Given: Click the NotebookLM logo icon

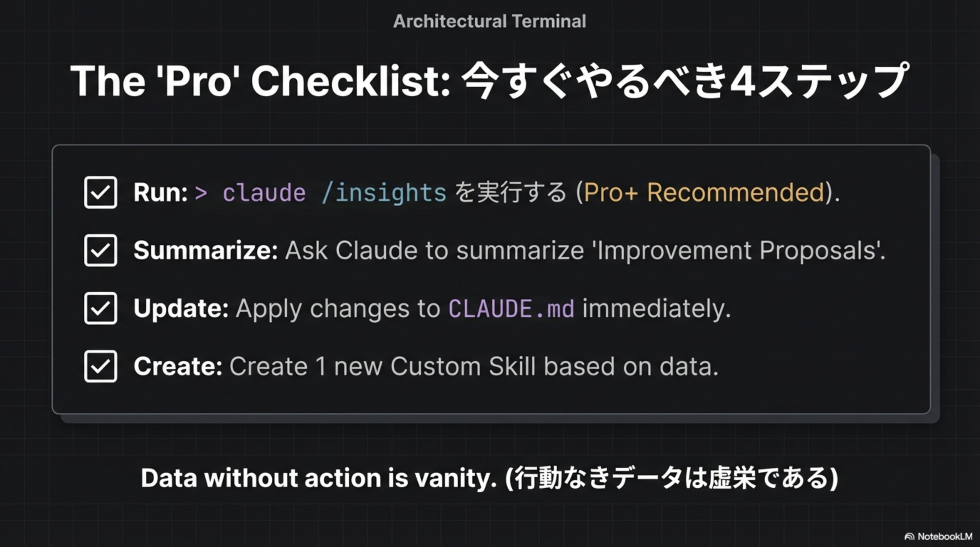Looking at the screenshot, I should 909,537.
